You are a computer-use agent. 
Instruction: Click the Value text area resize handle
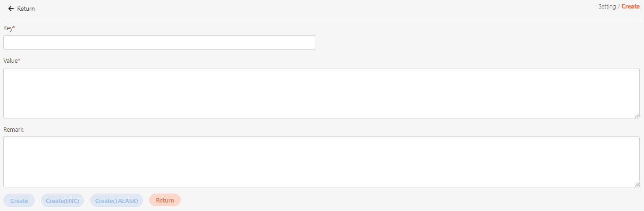(x=637, y=116)
